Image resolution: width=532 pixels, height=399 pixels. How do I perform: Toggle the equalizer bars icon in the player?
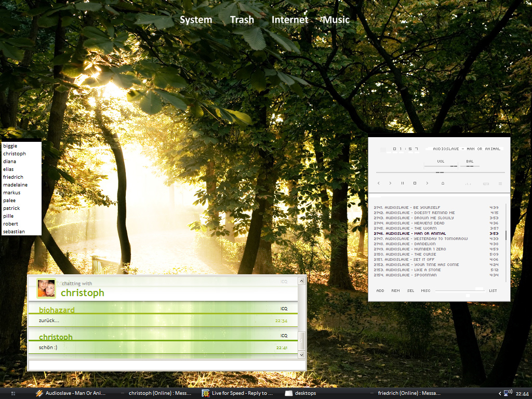pos(468,183)
